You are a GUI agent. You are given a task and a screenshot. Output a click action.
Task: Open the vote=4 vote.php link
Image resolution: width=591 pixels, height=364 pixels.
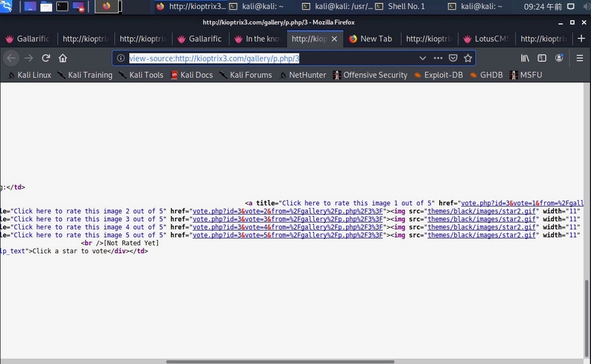(288, 227)
